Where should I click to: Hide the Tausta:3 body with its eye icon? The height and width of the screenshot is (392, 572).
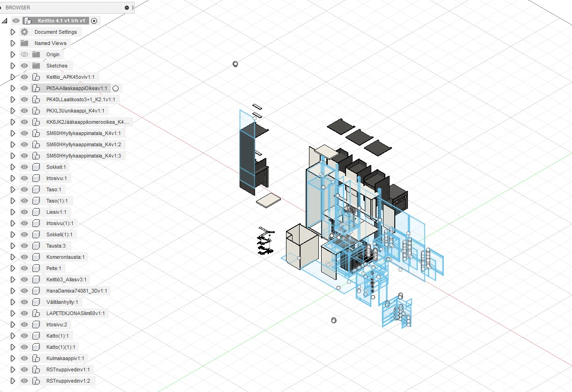(x=23, y=246)
